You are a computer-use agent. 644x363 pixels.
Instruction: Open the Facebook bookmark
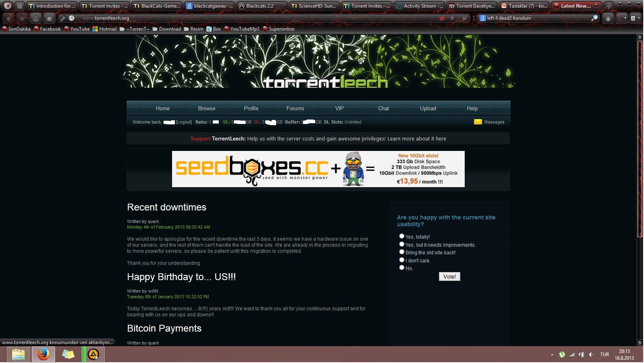[x=47, y=29]
